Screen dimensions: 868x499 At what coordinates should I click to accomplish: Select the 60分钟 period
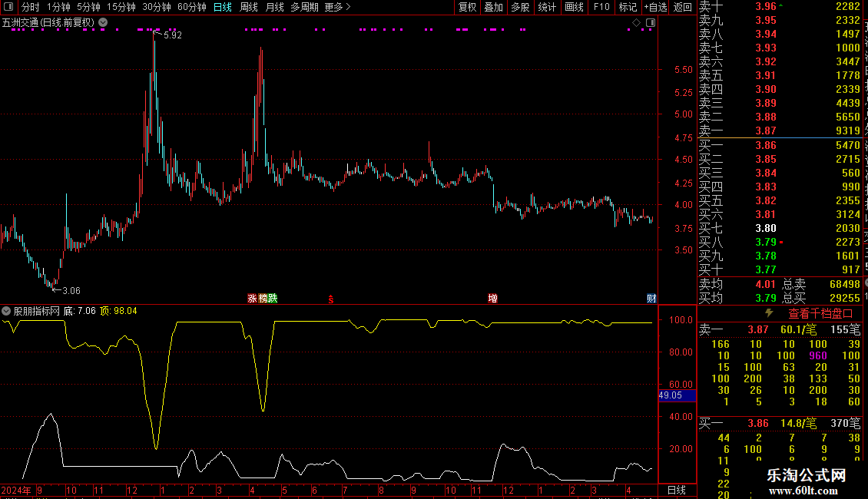click(x=192, y=7)
